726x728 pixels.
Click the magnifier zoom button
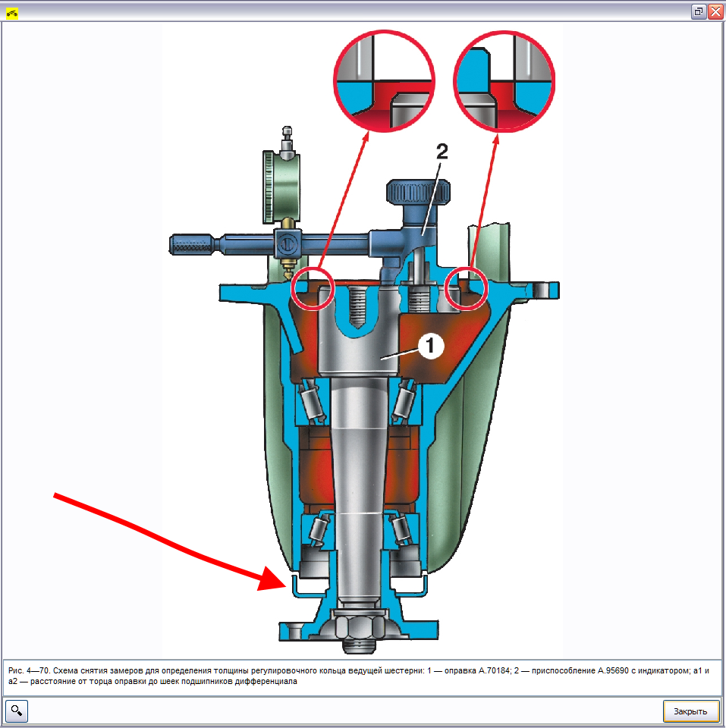click(x=17, y=711)
